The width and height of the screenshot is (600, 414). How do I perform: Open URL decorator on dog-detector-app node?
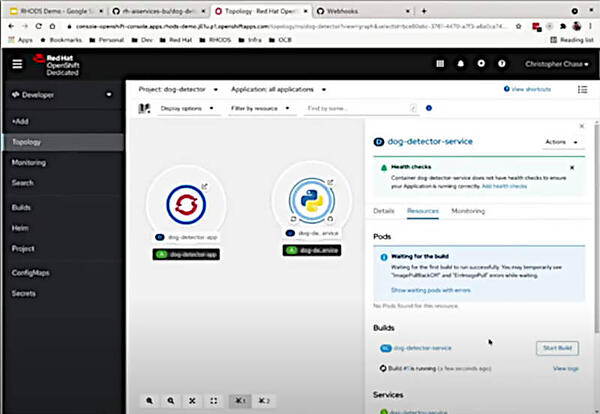pyautogui.click(x=204, y=186)
